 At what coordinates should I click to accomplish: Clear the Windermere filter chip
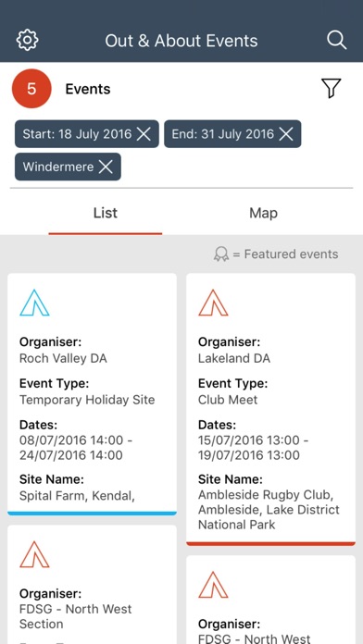[106, 167]
